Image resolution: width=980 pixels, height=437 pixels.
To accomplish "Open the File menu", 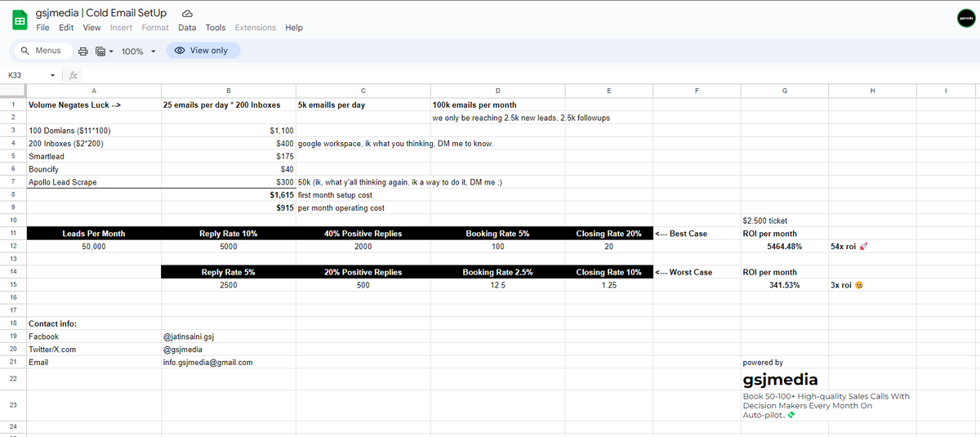I will coord(42,28).
